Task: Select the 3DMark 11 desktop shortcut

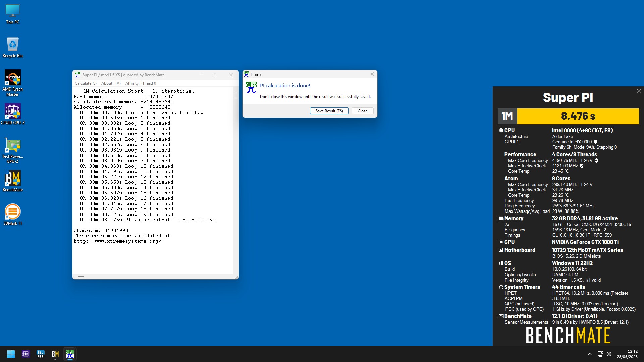Action: click(x=13, y=215)
